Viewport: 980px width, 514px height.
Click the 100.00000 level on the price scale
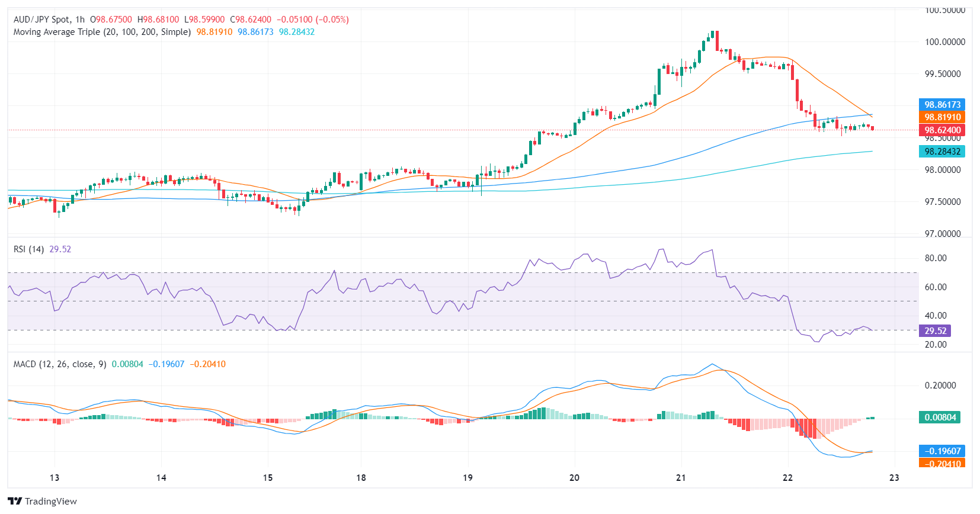tap(944, 42)
